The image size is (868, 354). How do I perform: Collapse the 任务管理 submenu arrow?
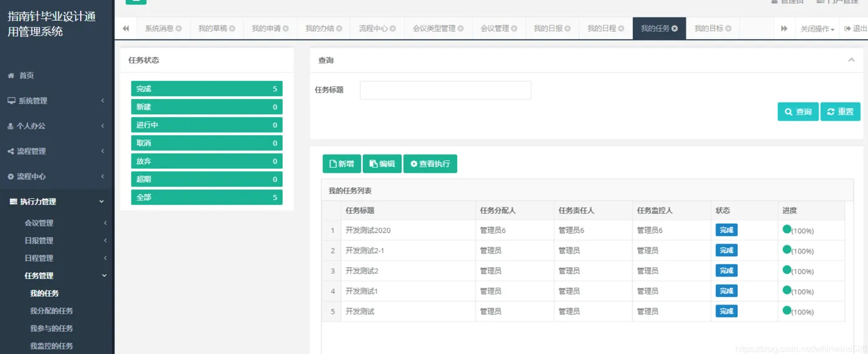(x=104, y=276)
